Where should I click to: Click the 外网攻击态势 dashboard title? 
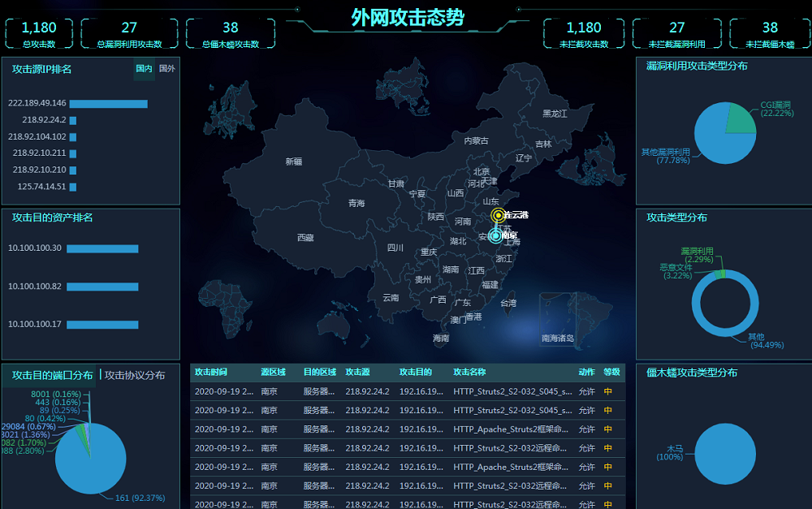coord(408,17)
